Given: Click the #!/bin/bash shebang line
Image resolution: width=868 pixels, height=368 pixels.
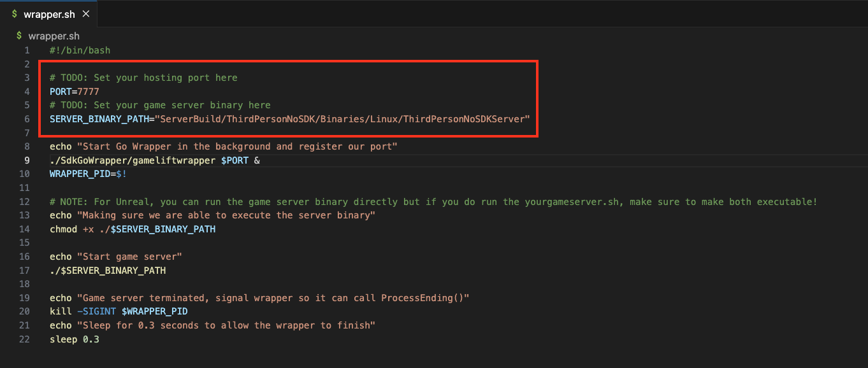Looking at the screenshot, I should 80,50.
